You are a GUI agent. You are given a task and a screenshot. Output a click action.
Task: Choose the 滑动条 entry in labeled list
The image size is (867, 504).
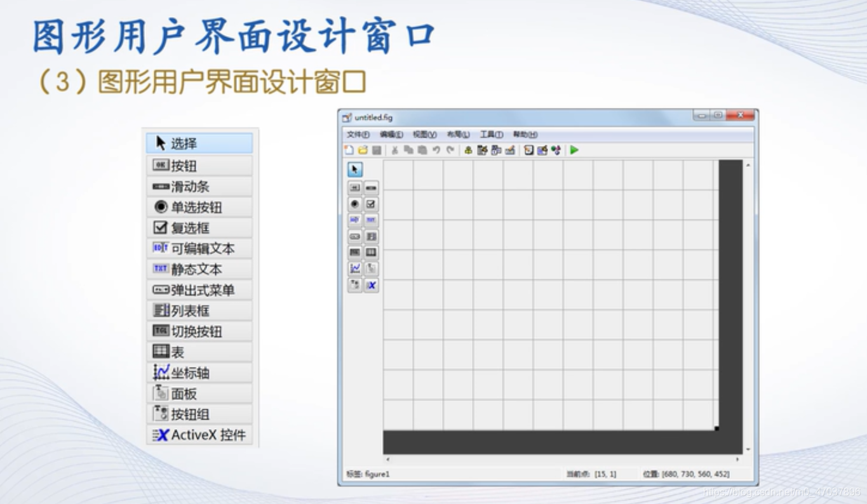(x=199, y=187)
